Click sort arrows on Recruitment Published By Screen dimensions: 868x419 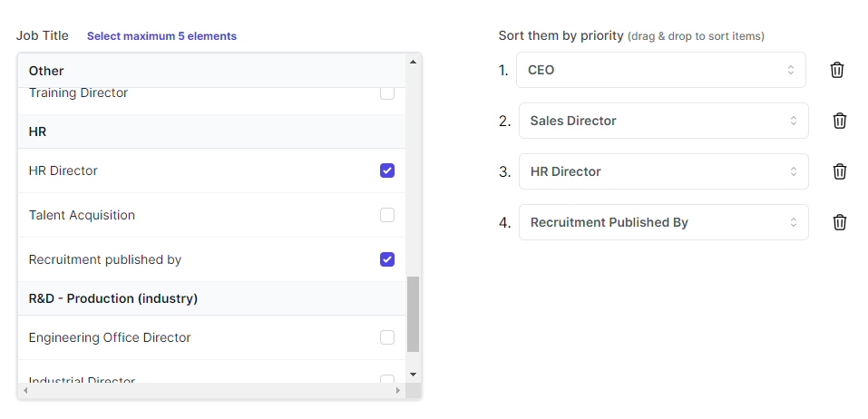pyautogui.click(x=793, y=222)
